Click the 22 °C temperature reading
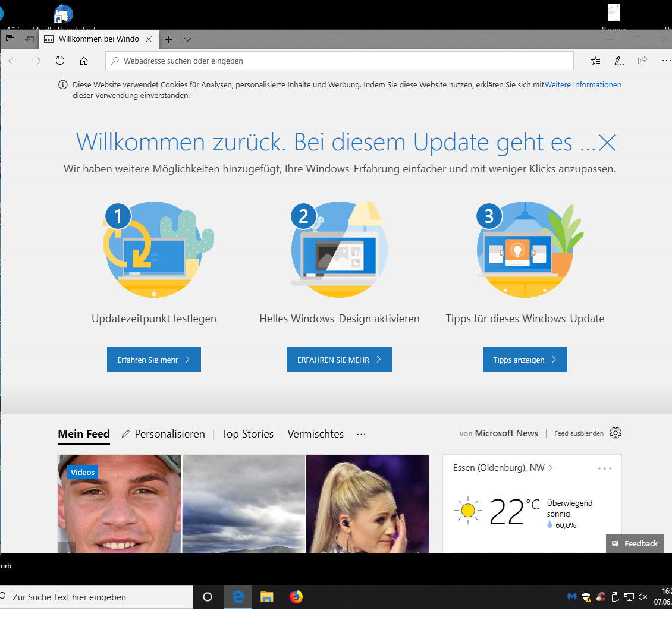Image resolution: width=672 pixels, height=620 pixels. [514, 511]
